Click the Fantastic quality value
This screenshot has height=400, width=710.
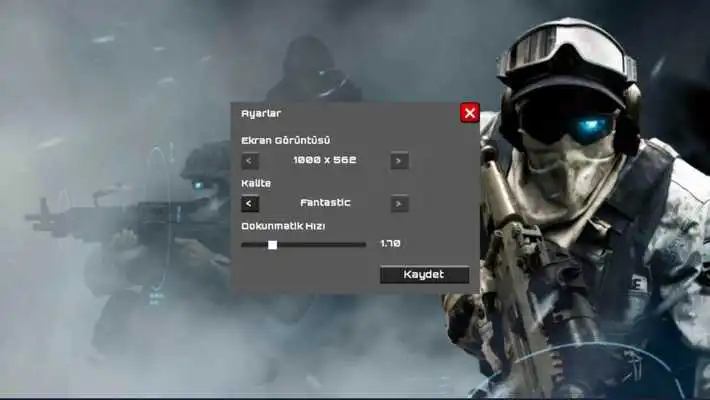point(325,202)
